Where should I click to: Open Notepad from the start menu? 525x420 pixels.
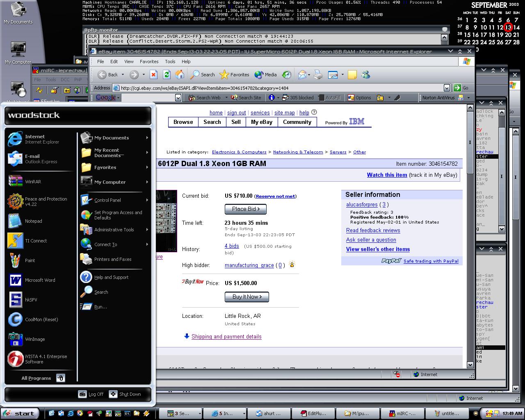(x=39, y=221)
